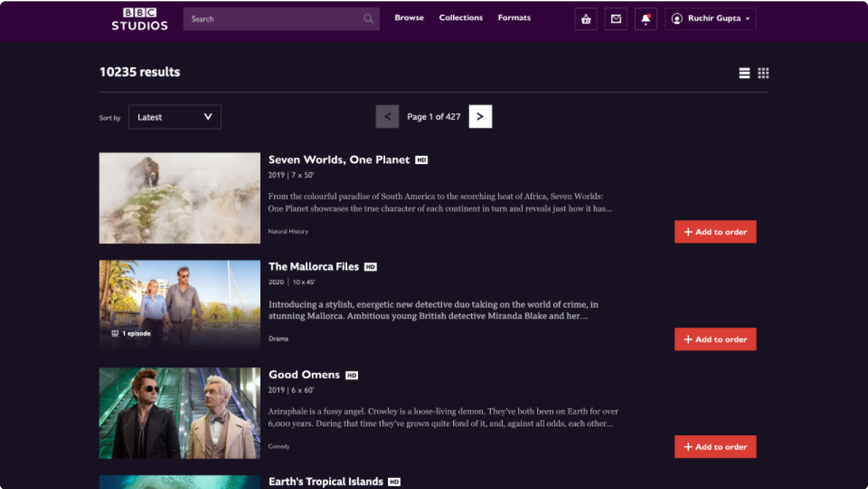Screen dimensions: 868x489
Task: Go to next results page
Action: (x=480, y=117)
